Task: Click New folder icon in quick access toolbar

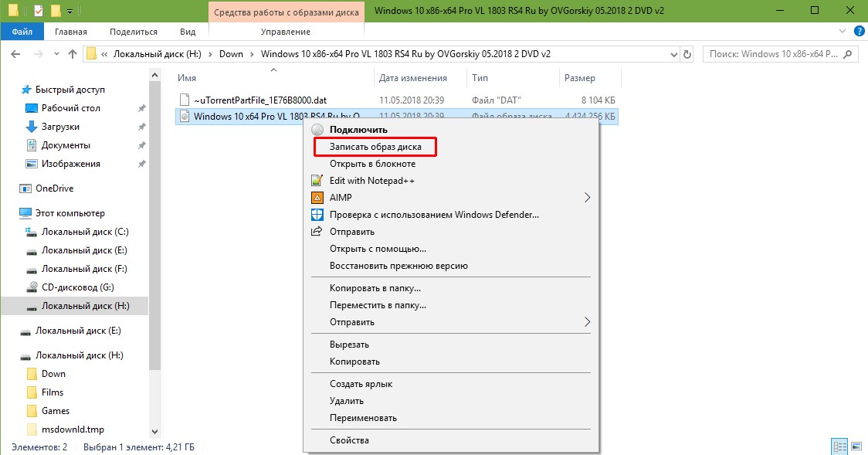Action: coord(56,11)
